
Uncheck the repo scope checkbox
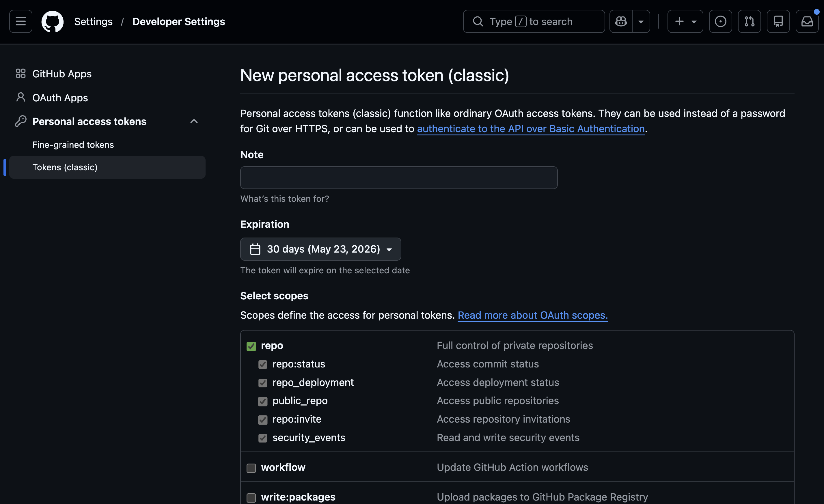(x=251, y=346)
